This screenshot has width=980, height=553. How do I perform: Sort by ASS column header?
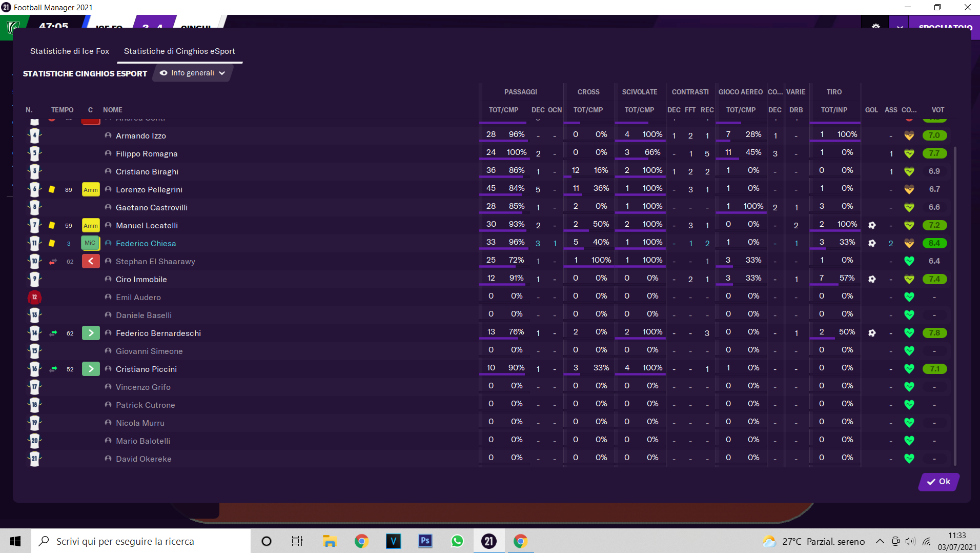point(891,110)
